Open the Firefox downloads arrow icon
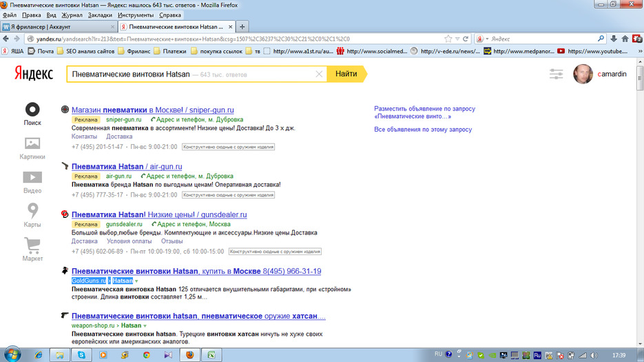Viewport: 644px width, 362px height. click(x=614, y=39)
